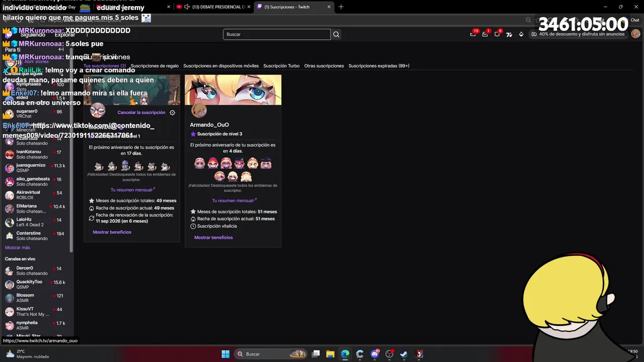Open the user profile avatar menu
The width and height of the screenshot is (644, 362).
636,34
